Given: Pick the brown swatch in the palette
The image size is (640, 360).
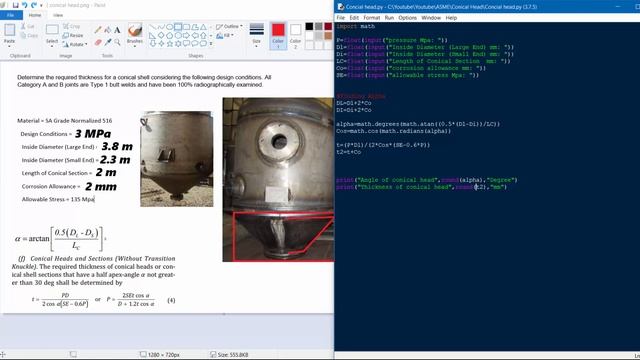Looking at the screenshot, I should tap(328, 36).
